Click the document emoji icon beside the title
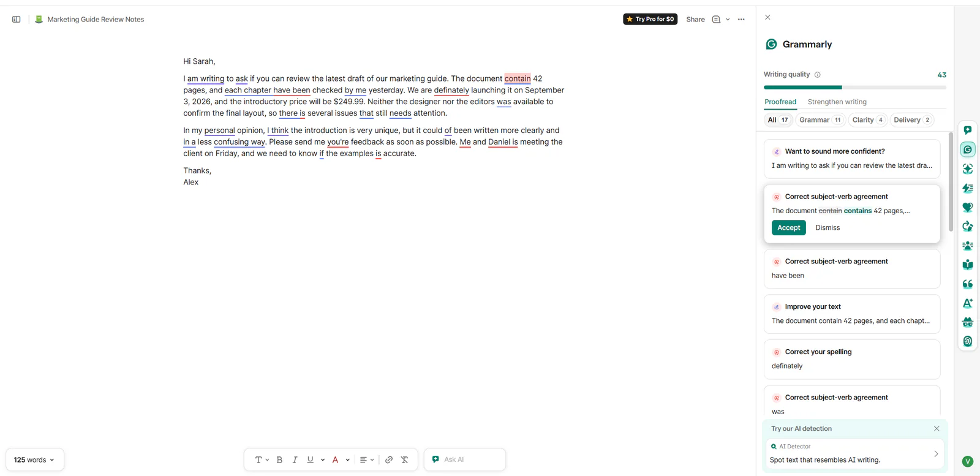980x476 pixels. [x=39, y=20]
